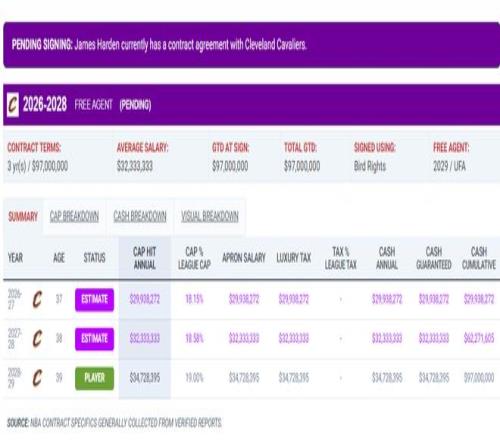Viewport: 500px width, 440px height.
Task: Click the ESTIMATE badge for 2027-28
Action: point(94,339)
